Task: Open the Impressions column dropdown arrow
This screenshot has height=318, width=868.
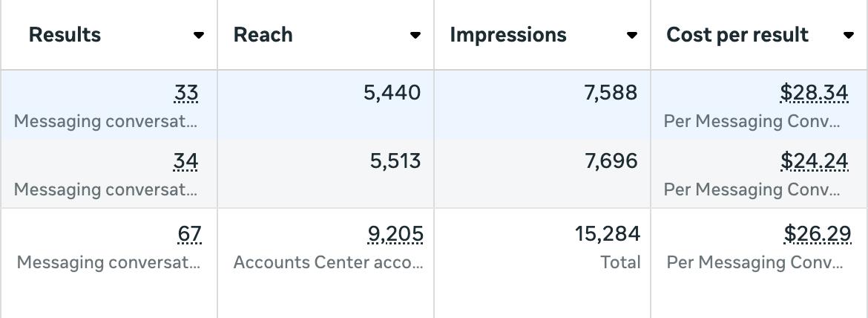Action: (632, 35)
